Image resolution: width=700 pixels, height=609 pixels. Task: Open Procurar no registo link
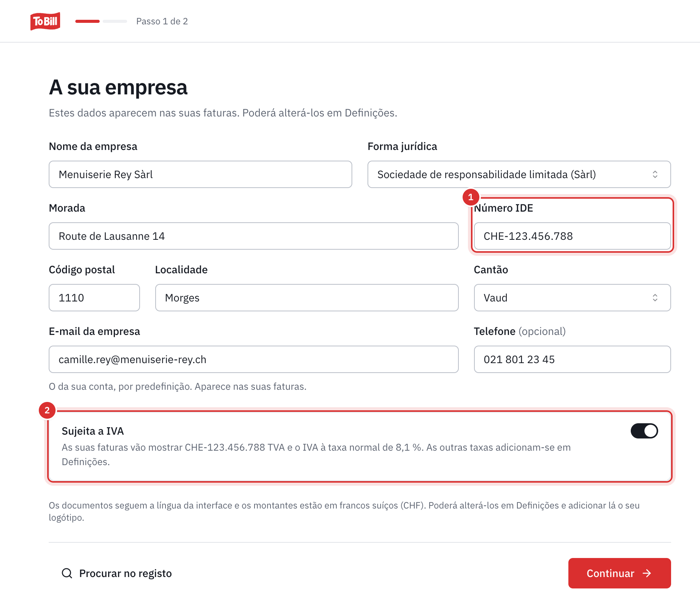coord(116,573)
